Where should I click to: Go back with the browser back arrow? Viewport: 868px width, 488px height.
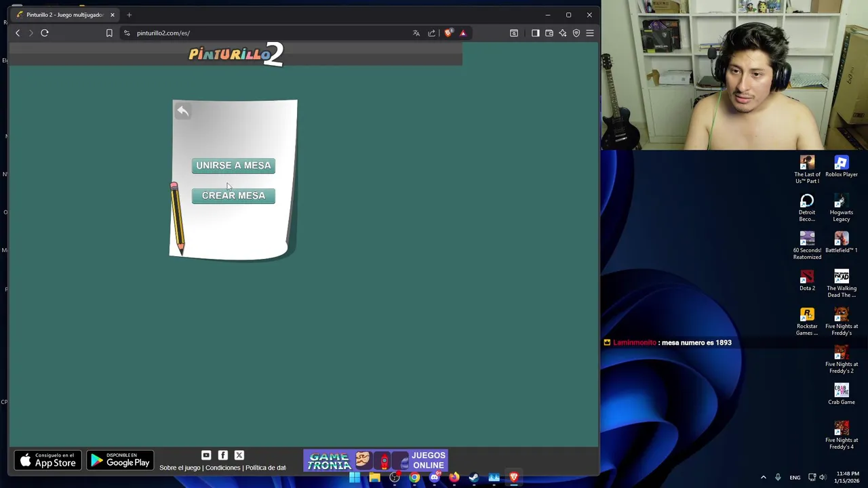coord(18,33)
